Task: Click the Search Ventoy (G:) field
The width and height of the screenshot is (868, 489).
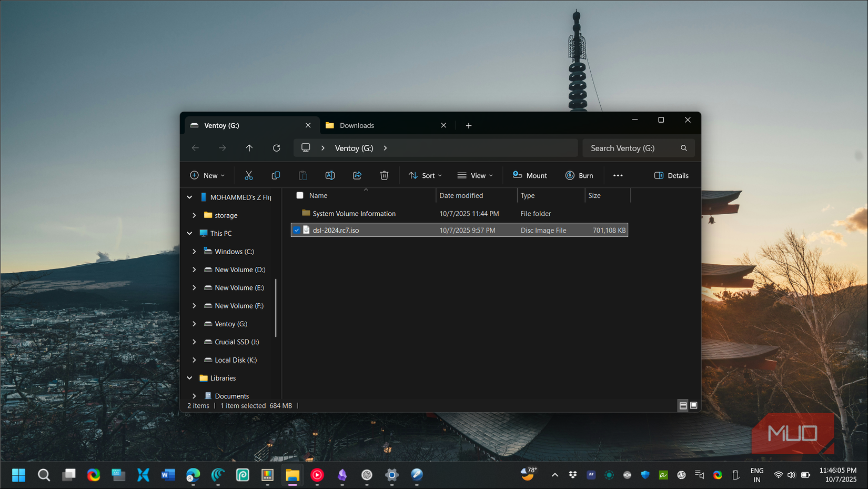Action: pos(638,148)
